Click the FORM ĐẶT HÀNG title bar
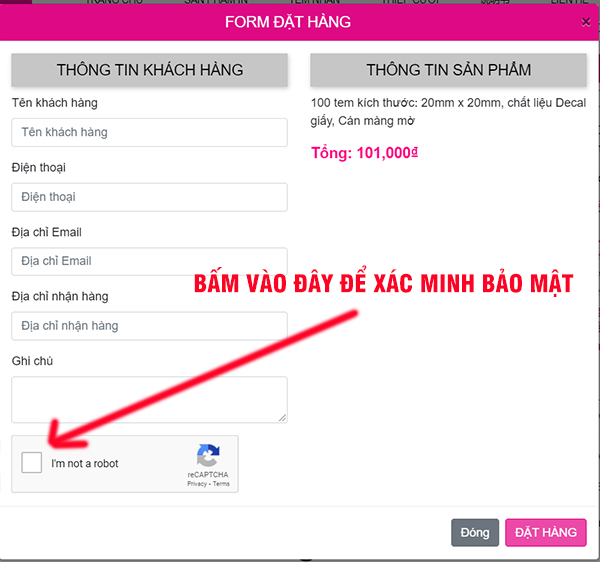The height and width of the screenshot is (562, 600). point(288,22)
